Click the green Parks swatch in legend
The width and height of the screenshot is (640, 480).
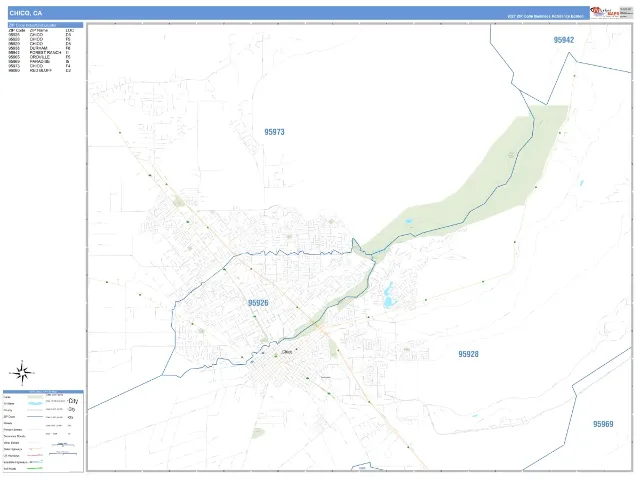(35, 397)
